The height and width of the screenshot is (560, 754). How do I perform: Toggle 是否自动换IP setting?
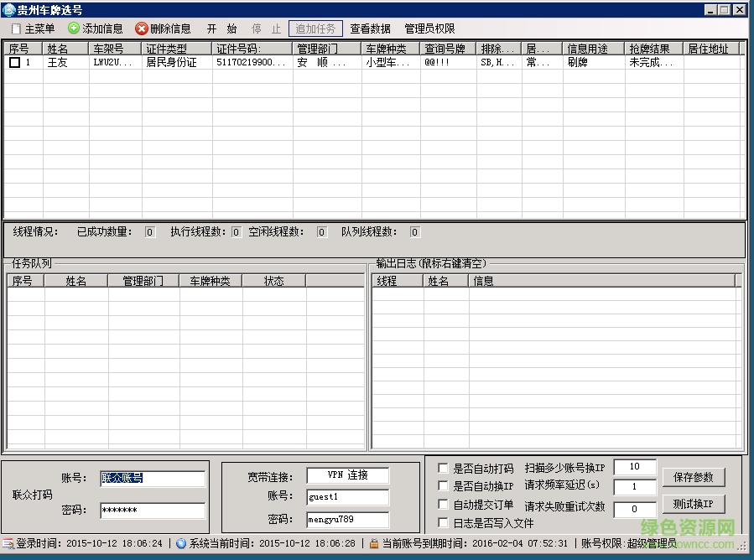coord(442,485)
